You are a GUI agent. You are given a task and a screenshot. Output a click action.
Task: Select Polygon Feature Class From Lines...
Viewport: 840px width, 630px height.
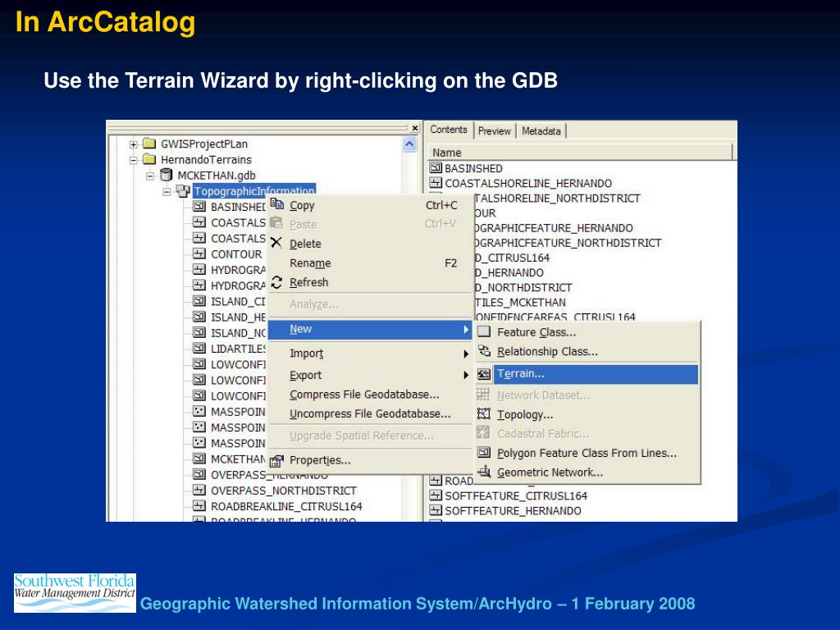pyautogui.click(x=587, y=453)
